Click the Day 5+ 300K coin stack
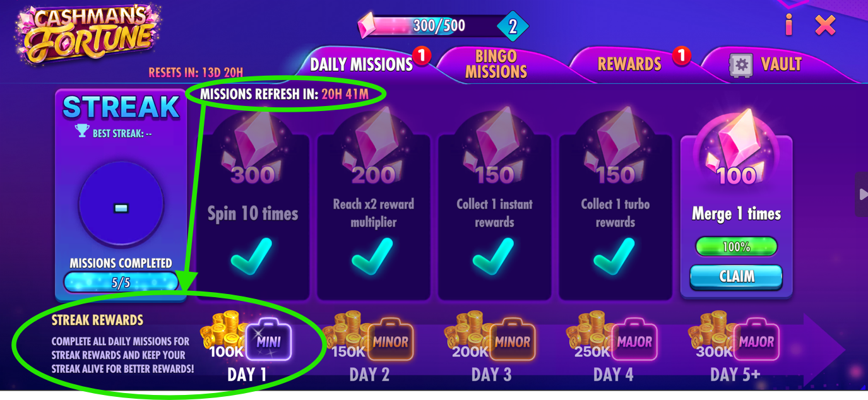 (713, 336)
